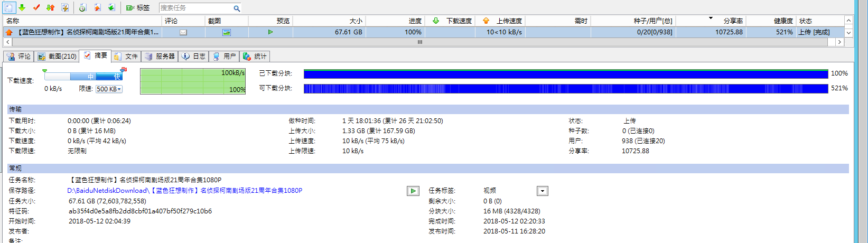The width and height of the screenshot is (868, 243).
Task: Sort by 状态 column header
Action: [x=820, y=21]
